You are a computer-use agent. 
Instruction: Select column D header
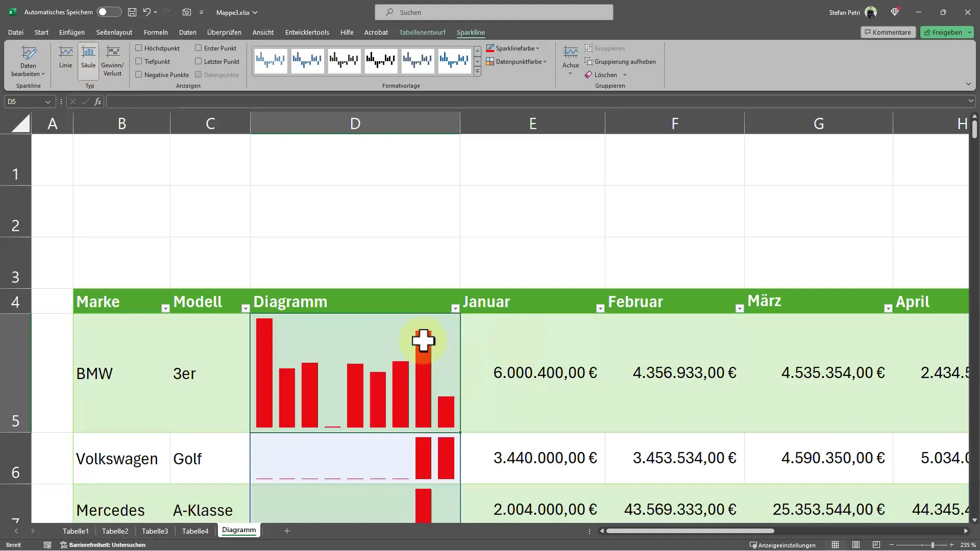355,123
